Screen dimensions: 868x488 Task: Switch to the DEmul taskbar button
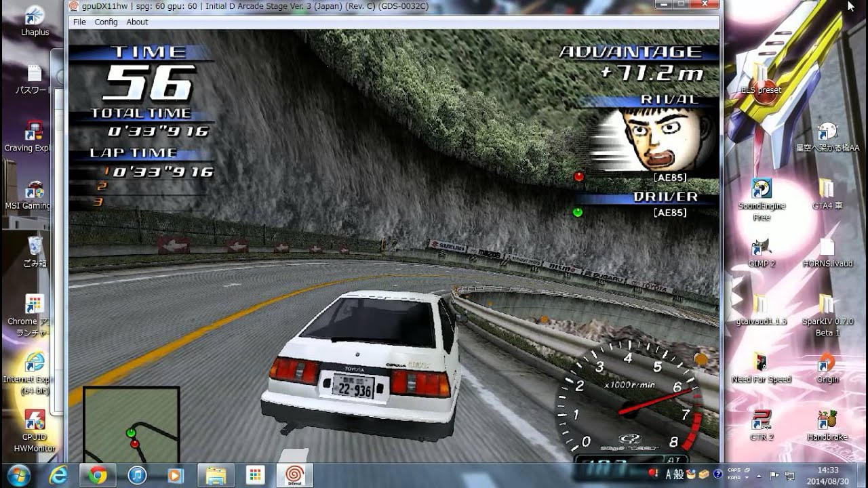(x=295, y=476)
